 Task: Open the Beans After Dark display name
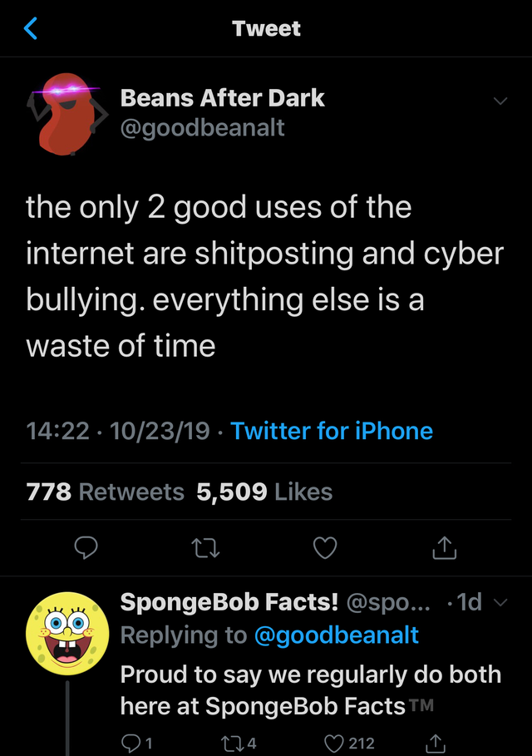tap(222, 97)
